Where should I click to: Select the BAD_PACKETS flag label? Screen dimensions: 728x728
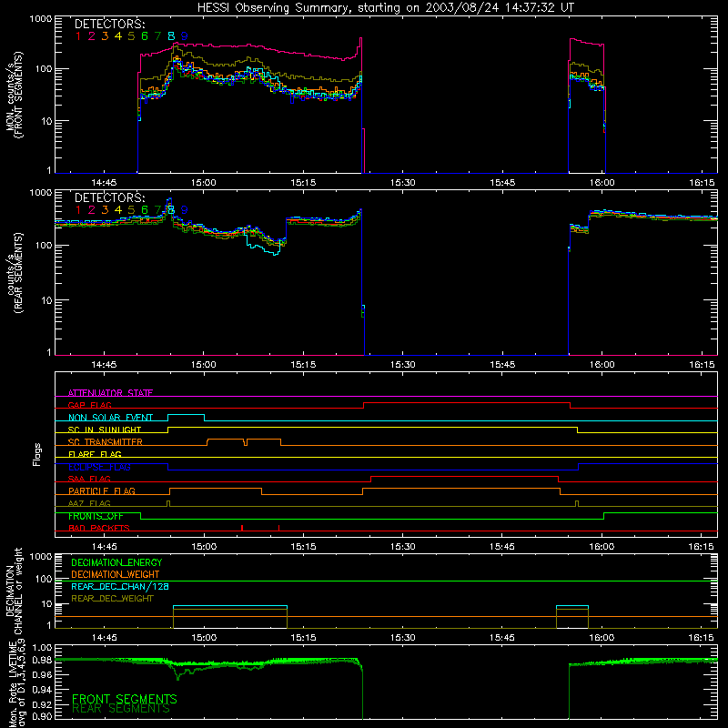[x=99, y=528]
